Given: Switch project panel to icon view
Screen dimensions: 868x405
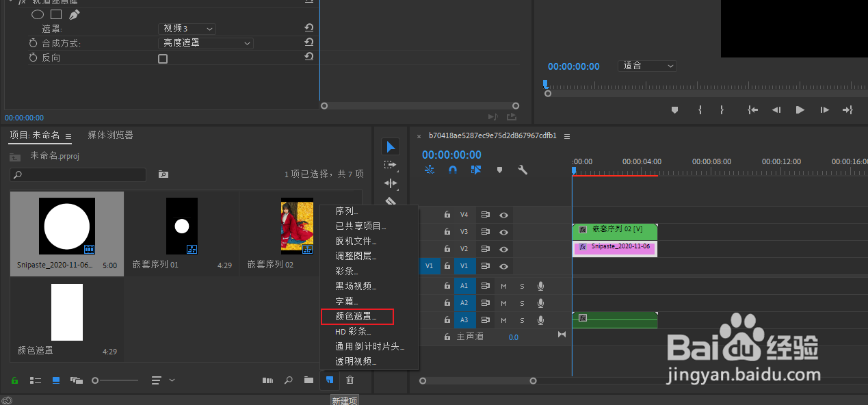Looking at the screenshot, I should (56, 380).
